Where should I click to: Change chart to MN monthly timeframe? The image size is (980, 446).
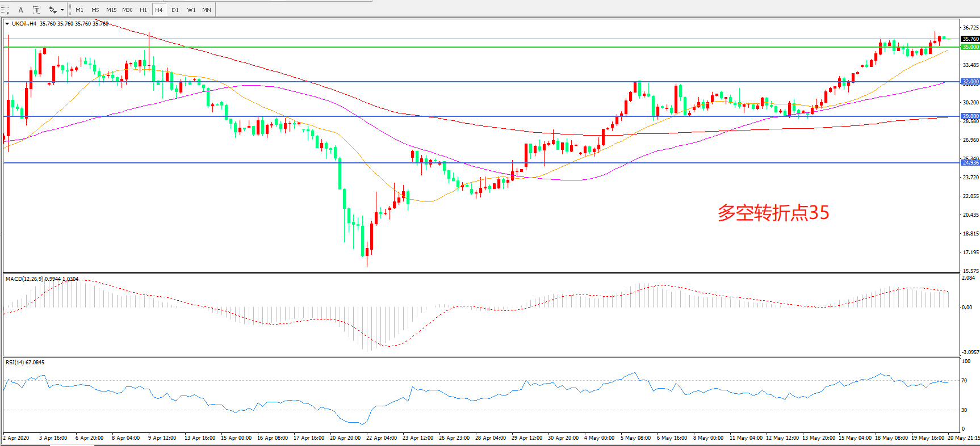pos(207,10)
